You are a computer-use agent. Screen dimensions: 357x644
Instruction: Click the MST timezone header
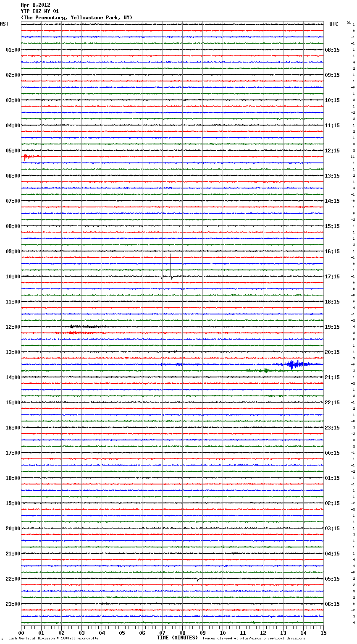click(4, 24)
